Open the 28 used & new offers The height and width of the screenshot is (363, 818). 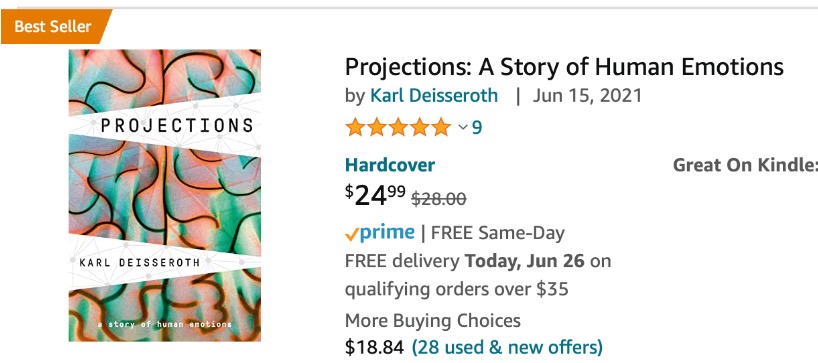(507, 346)
